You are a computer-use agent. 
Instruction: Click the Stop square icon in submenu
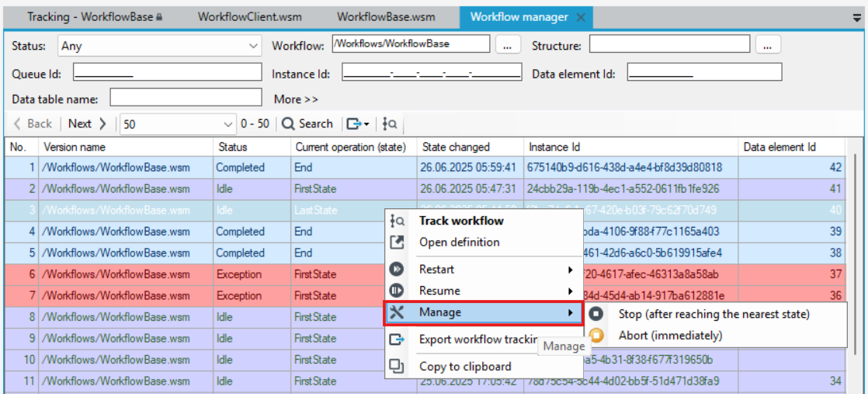click(595, 314)
